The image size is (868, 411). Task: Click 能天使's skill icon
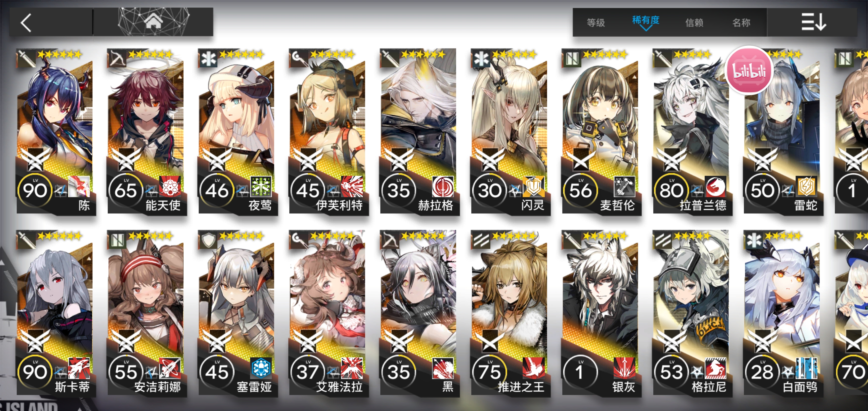pyautogui.click(x=170, y=186)
